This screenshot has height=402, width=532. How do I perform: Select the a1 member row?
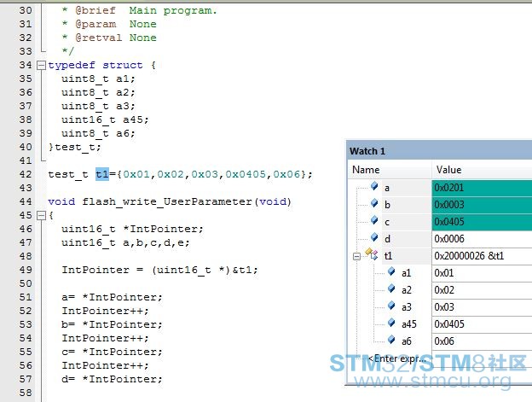[440, 273]
